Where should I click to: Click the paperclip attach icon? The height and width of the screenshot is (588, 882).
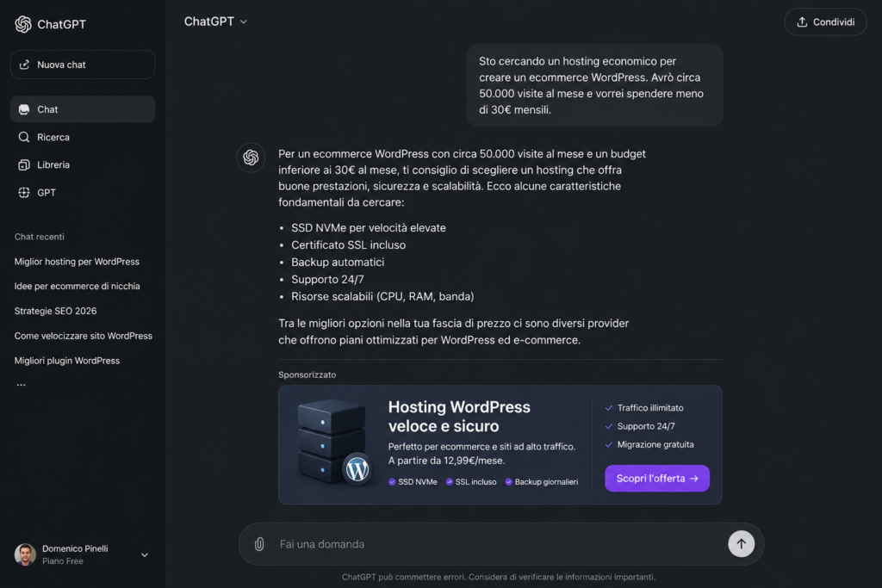(x=259, y=544)
